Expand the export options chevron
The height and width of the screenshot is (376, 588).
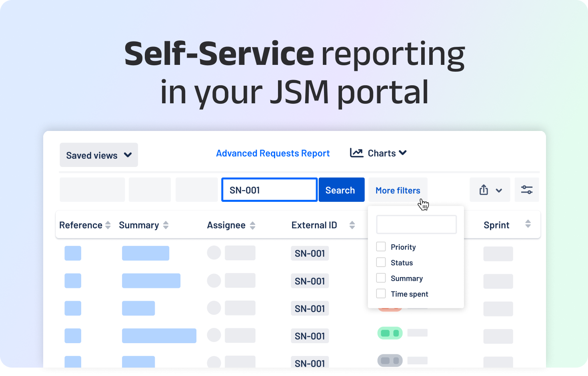click(x=499, y=191)
